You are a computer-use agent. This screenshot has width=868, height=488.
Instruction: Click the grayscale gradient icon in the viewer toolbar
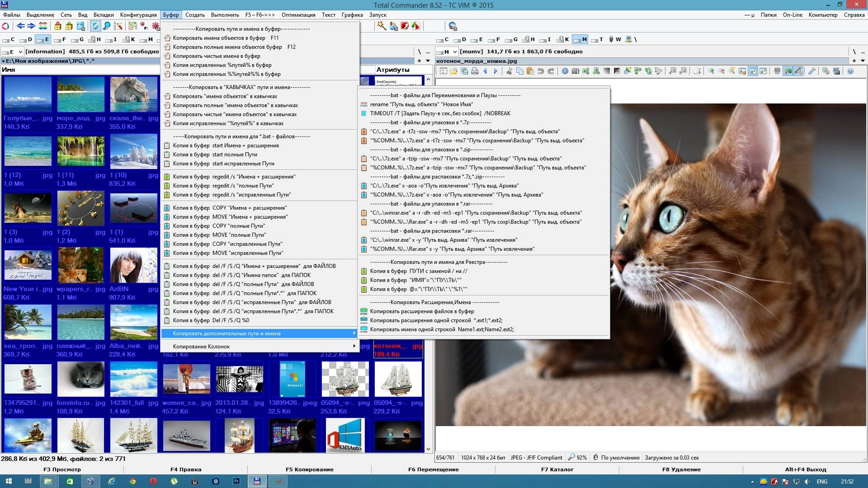606,71
